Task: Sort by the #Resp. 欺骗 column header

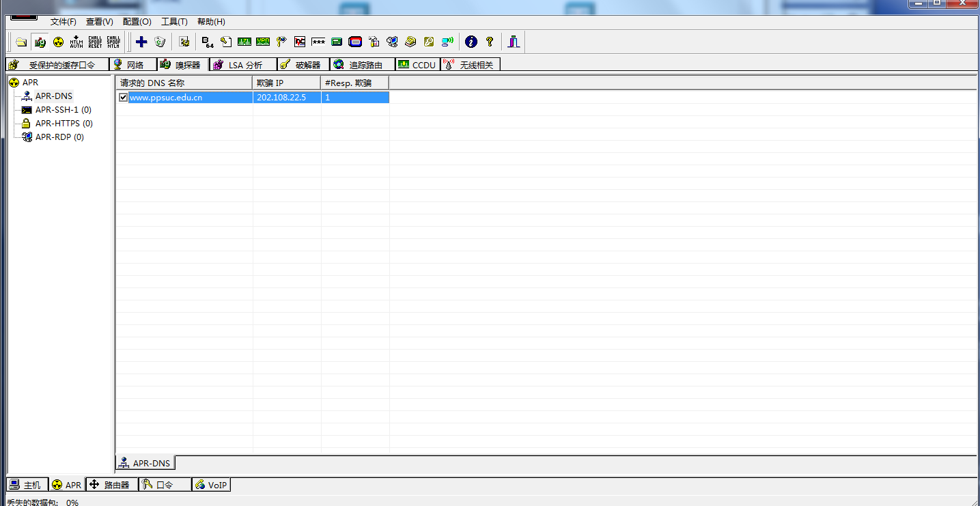Action: 355,83
